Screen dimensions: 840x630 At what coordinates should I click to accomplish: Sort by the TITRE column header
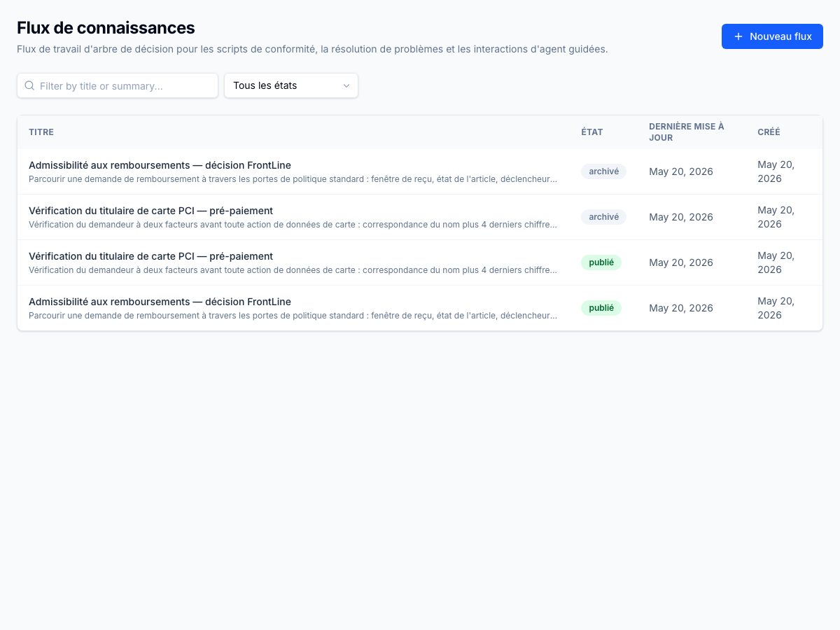tap(41, 132)
